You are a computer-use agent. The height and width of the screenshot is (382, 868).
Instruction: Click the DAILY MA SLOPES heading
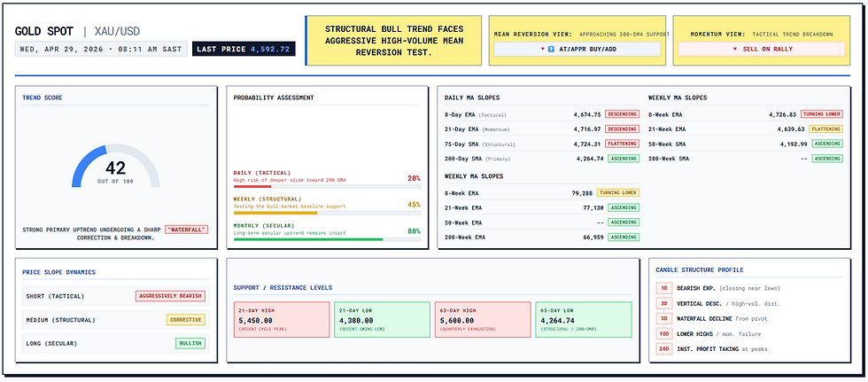(x=472, y=98)
